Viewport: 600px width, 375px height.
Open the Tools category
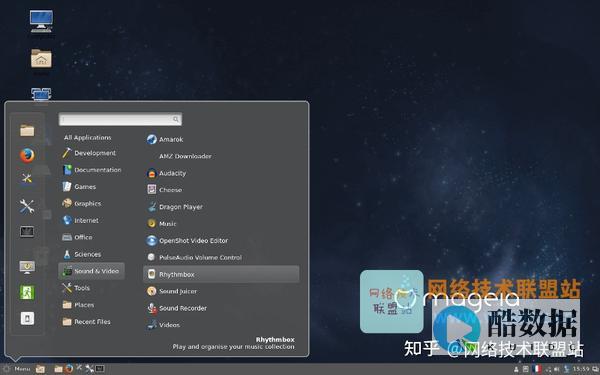tap(76, 288)
